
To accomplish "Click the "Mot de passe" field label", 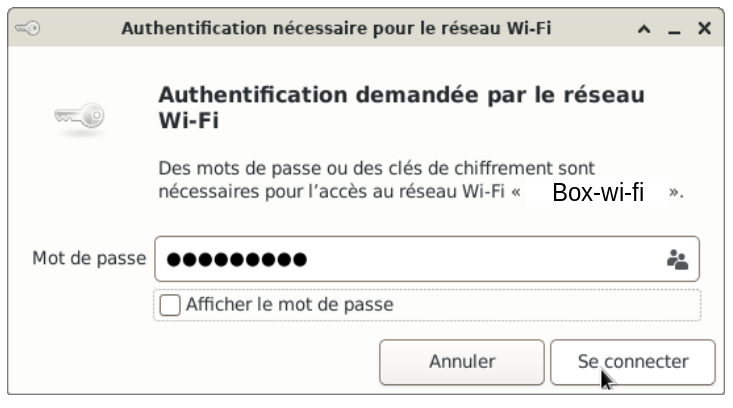I will coord(89,258).
